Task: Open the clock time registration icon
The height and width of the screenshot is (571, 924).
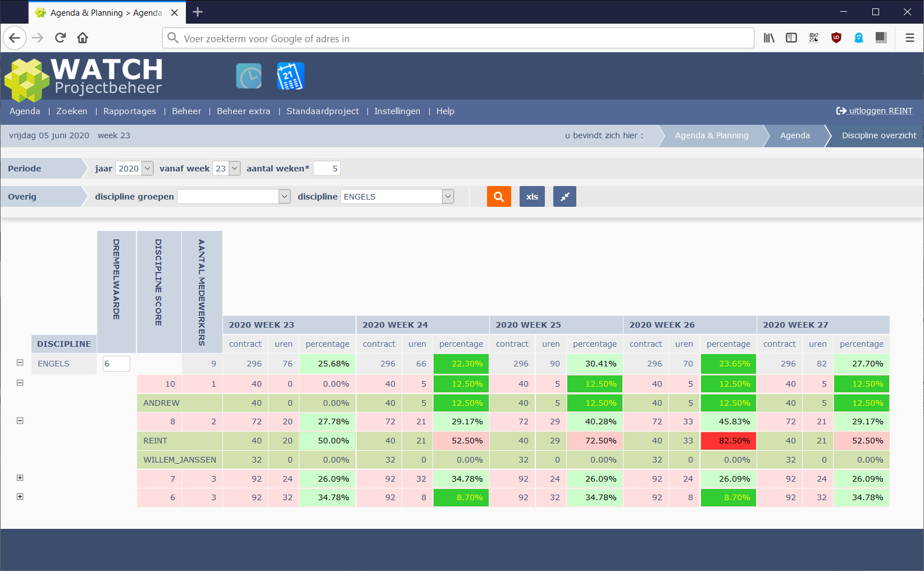Action: tap(249, 76)
